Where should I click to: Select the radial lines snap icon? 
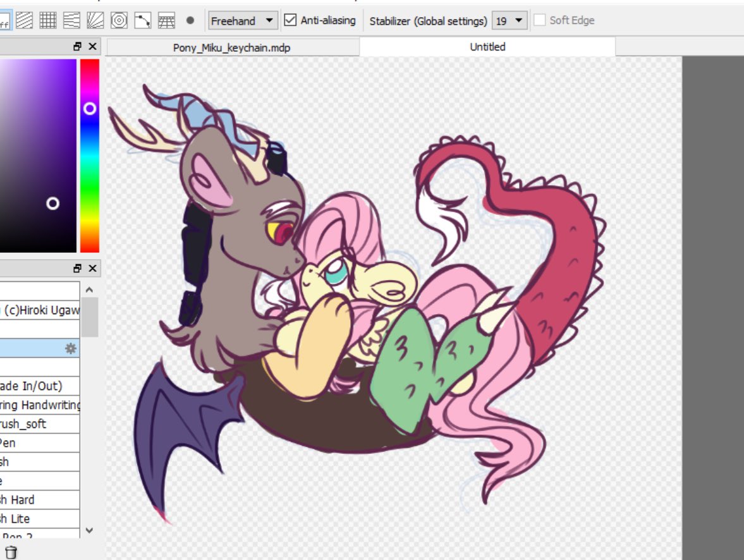pyautogui.click(x=95, y=20)
